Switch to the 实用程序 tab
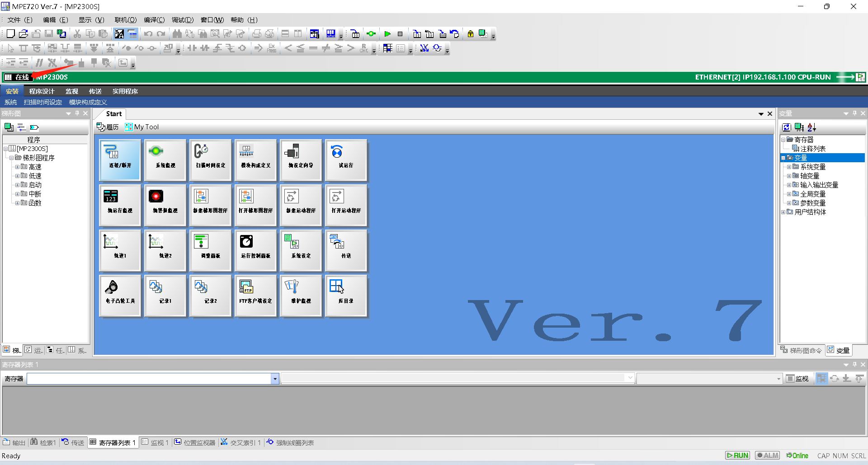Screen dimensions: 868x465 [125, 91]
